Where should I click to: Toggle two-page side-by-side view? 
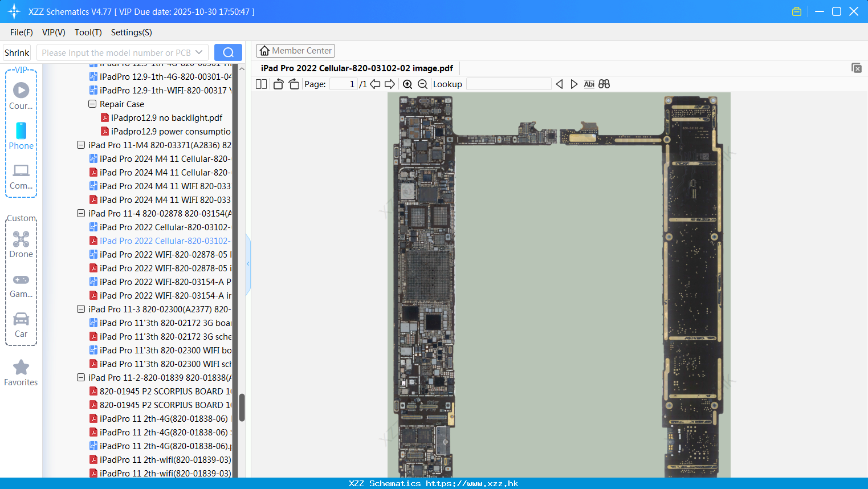pyautogui.click(x=261, y=84)
